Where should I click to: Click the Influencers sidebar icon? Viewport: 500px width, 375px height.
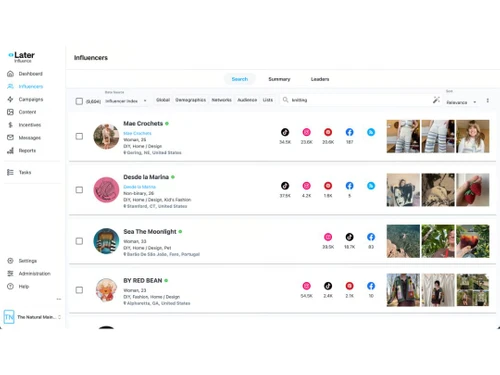coord(10,86)
